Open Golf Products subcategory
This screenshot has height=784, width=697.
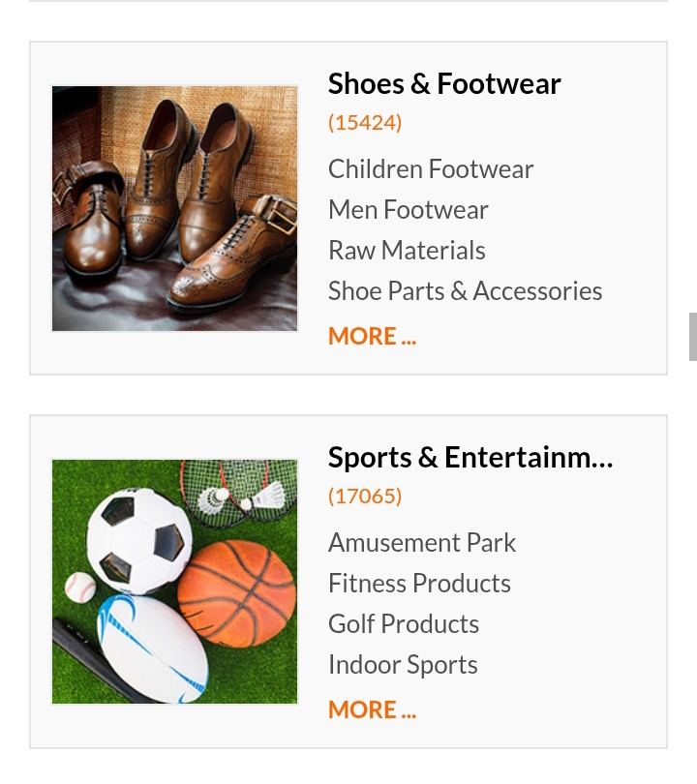tap(404, 624)
